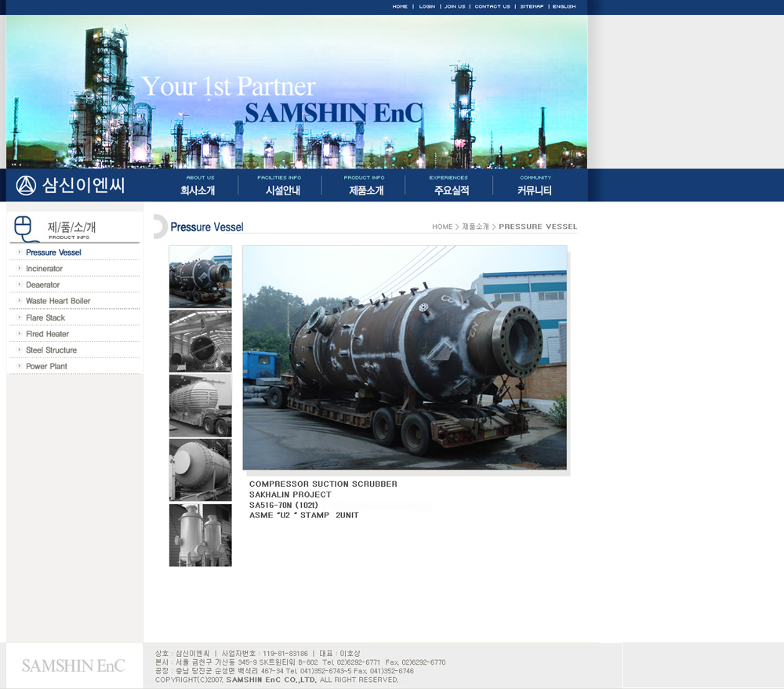The height and width of the screenshot is (689, 784).
Task: Open the PRODUCT INFO 제품소개 menu
Action: [x=365, y=186]
